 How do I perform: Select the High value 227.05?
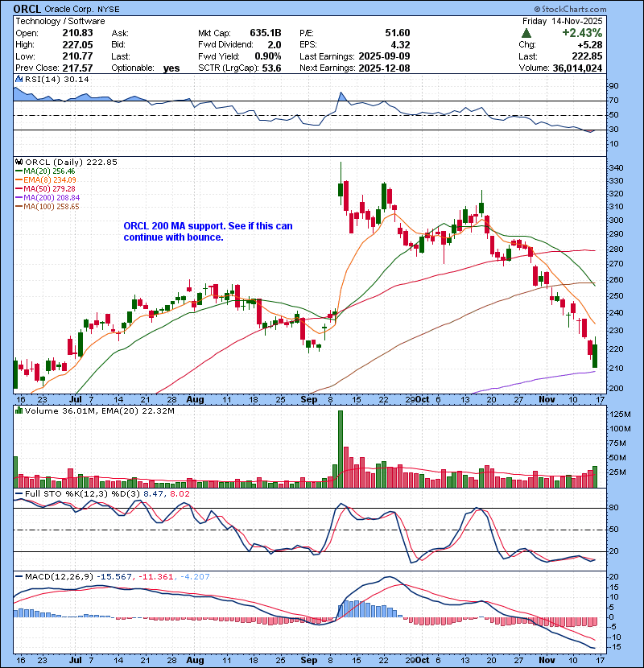tap(77, 45)
